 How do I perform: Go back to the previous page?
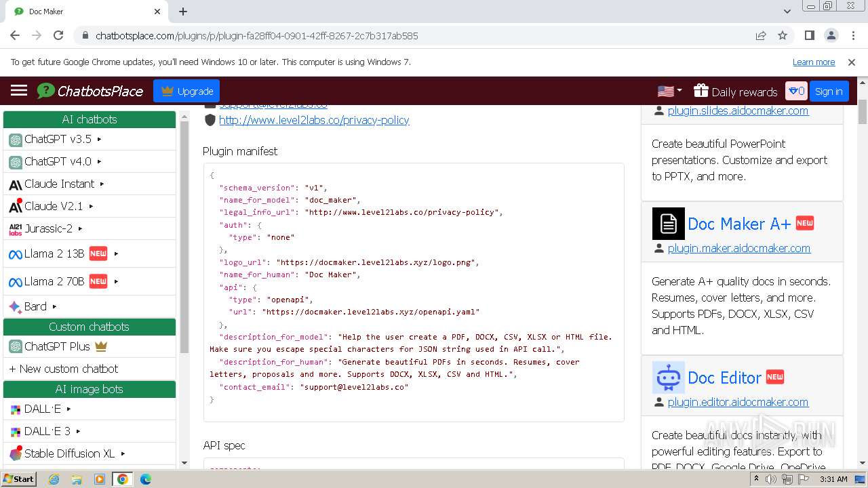15,35
